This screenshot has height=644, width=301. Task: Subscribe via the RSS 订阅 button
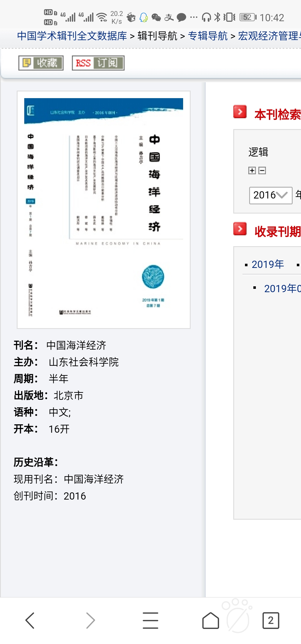[x=98, y=63]
